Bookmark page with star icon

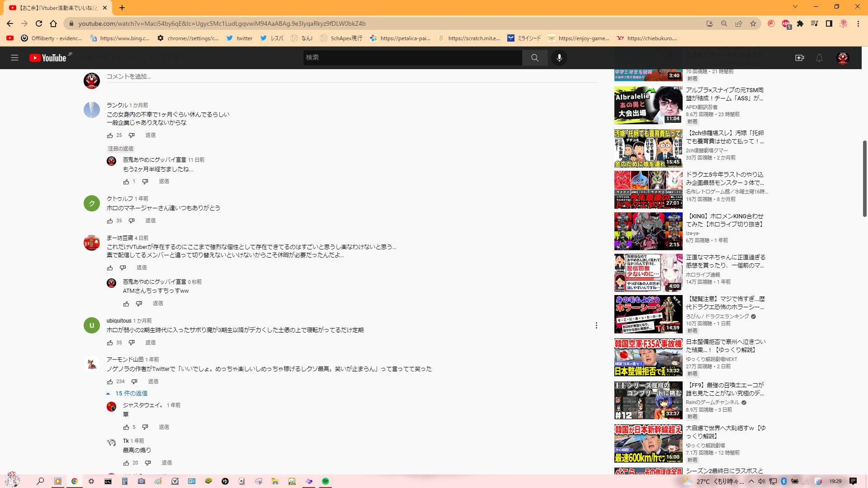point(753,23)
